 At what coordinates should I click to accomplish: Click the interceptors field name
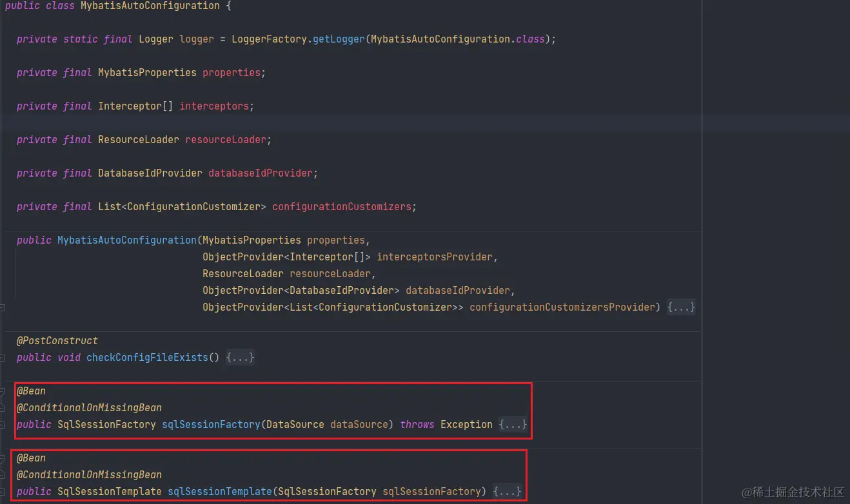tap(214, 106)
